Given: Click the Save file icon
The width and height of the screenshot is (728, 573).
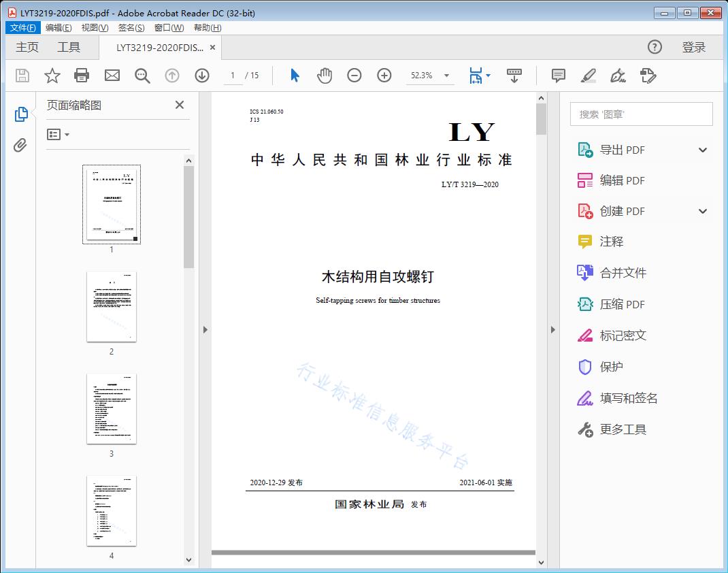Looking at the screenshot, I should pyautogui.click(x=21, y=76).
